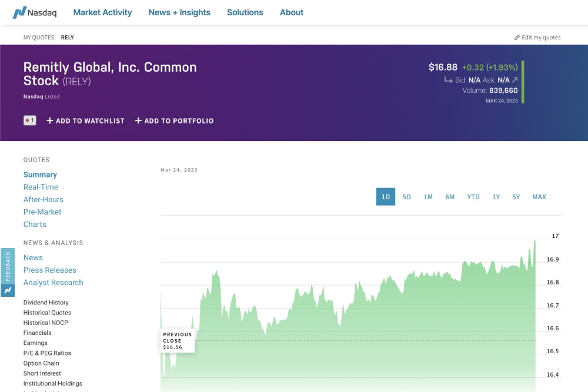Screen dimensions: 588x392
Task: Open Press Releases link
Action: (49, 270)
